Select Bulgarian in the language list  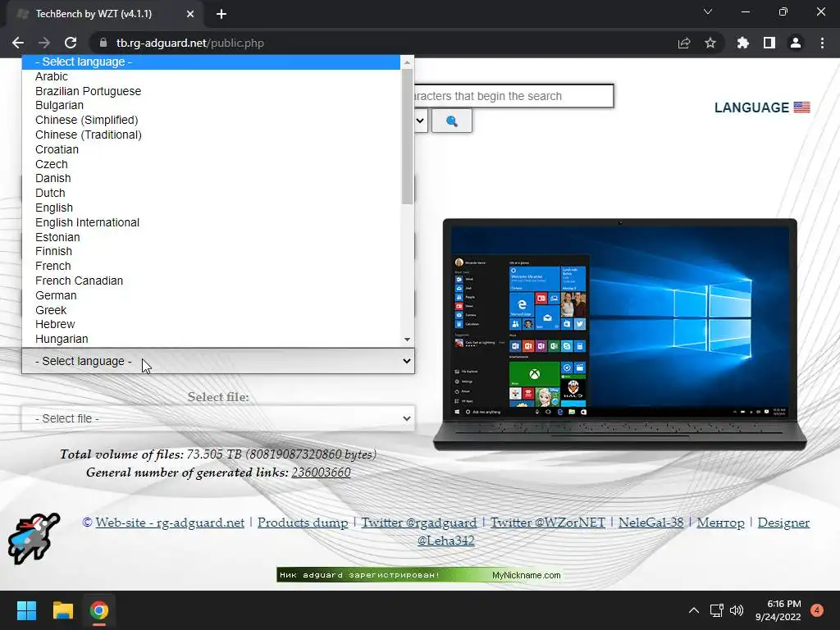click(211, 106)
